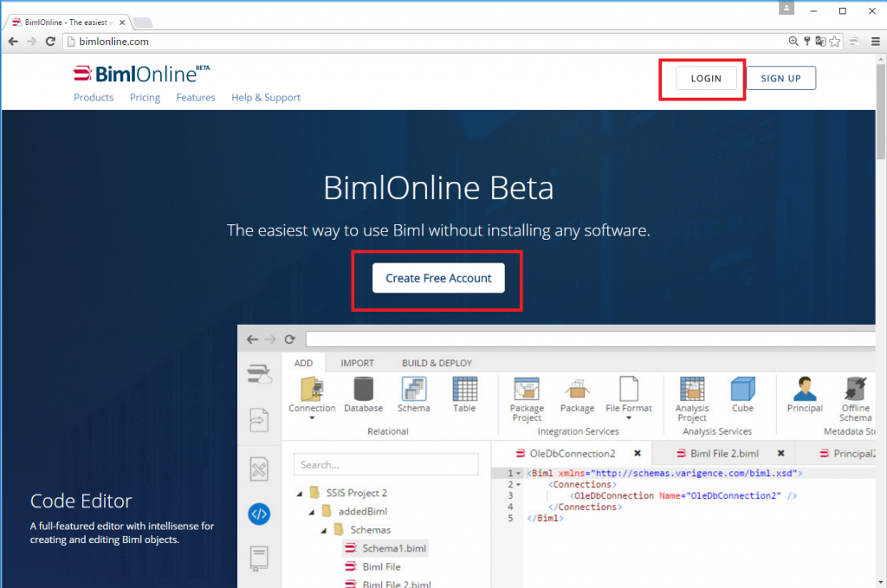
Task: Click the Package box icon
Action: (x=577, y=390)
